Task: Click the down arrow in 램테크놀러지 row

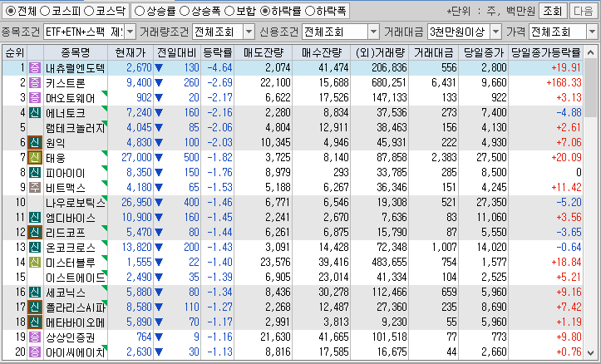Action: coord(159,128)
